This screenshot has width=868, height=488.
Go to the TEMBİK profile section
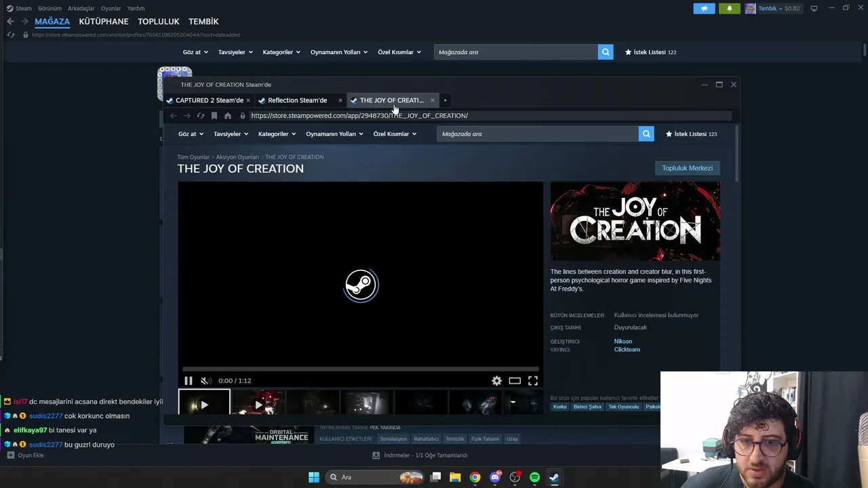203,22
